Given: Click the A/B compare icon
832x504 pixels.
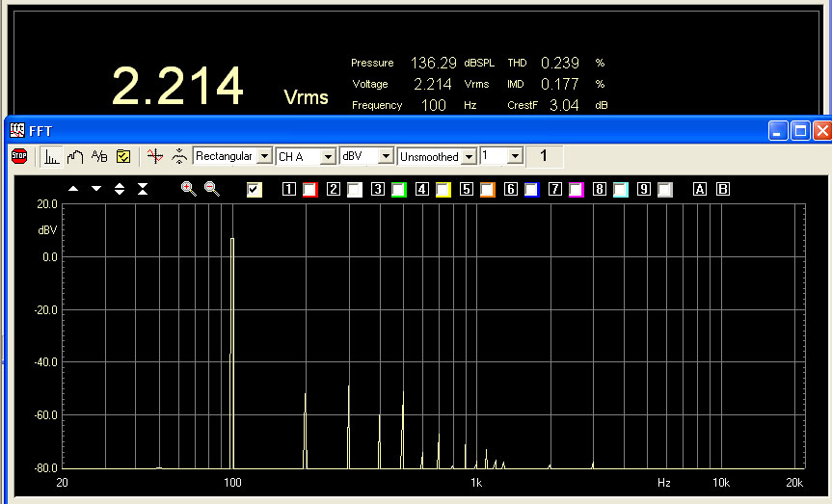Looking at the screenshot, I should coord(99,156).
